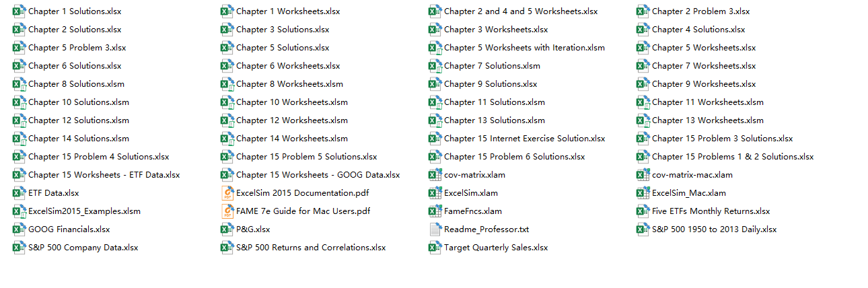The height and width of the screenshot is (288, 868).
Task: Select icon of Chapter 7 Solutions.xlsm
Action: click(x=435, y=66)
